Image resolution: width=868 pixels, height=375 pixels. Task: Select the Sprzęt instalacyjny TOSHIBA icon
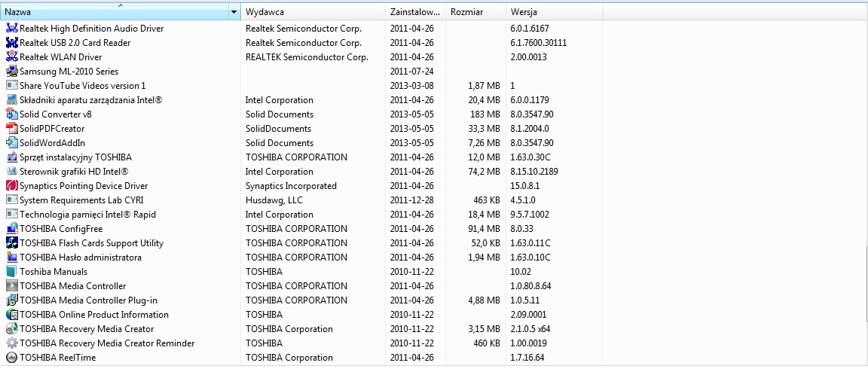click(x=11, y=157)
